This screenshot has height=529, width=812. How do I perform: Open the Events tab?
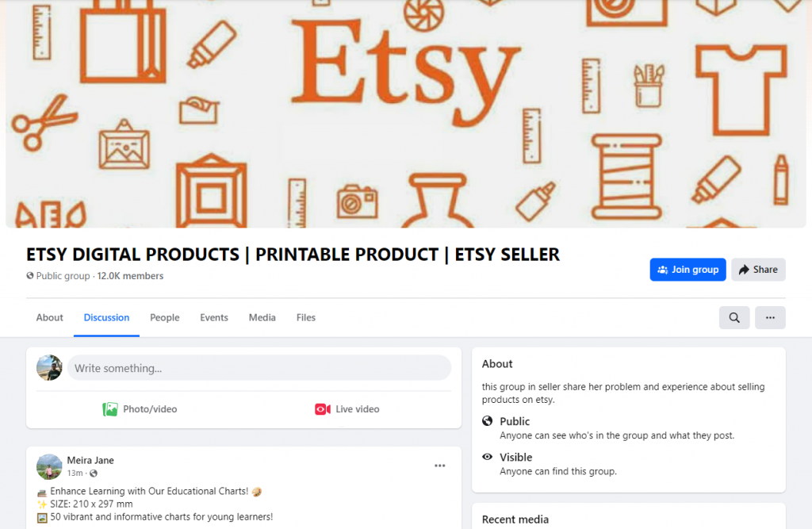point(213,317)
